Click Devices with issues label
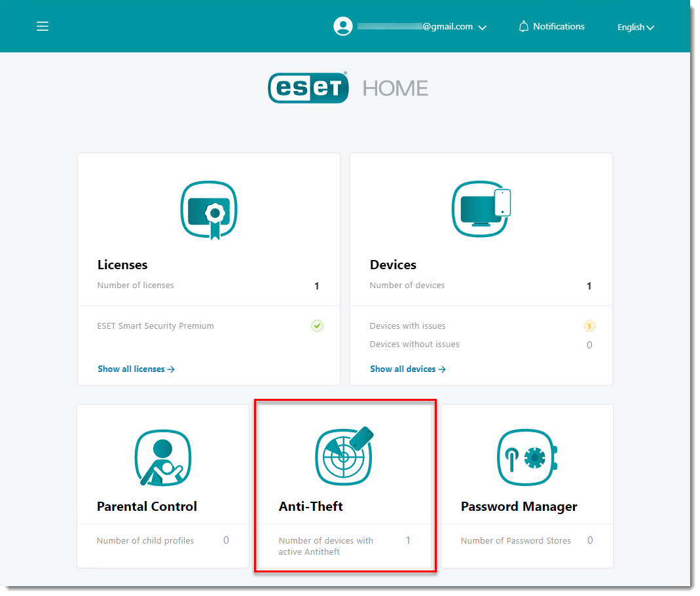This screenshot has width=700, height=596. pos(407,326)
